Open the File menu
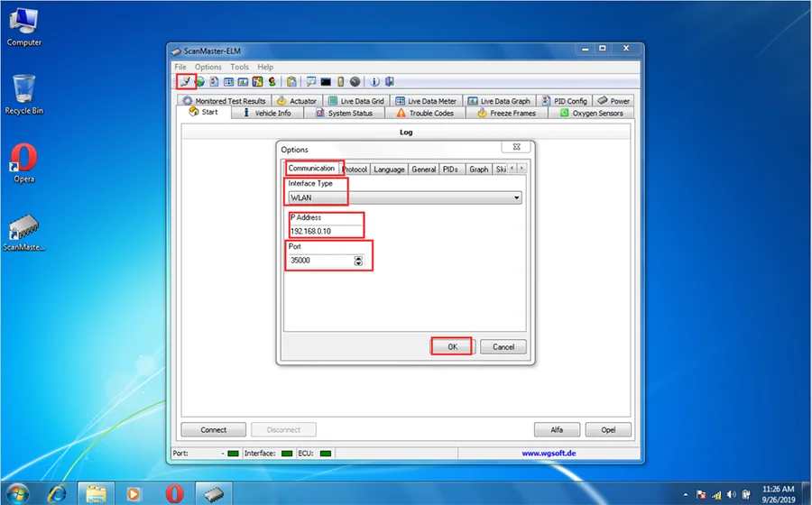812x505 pixels. [180, 67]
